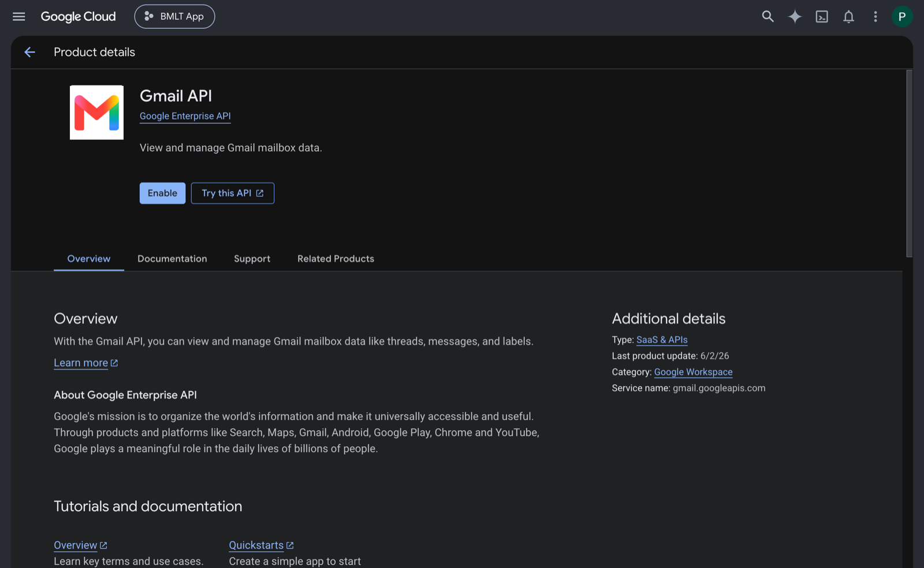Image resolution: width=924 pixels, height=568 pixels.
Task: Click the About Google Enterprise API heading
Action: click(x=125, y=395)
